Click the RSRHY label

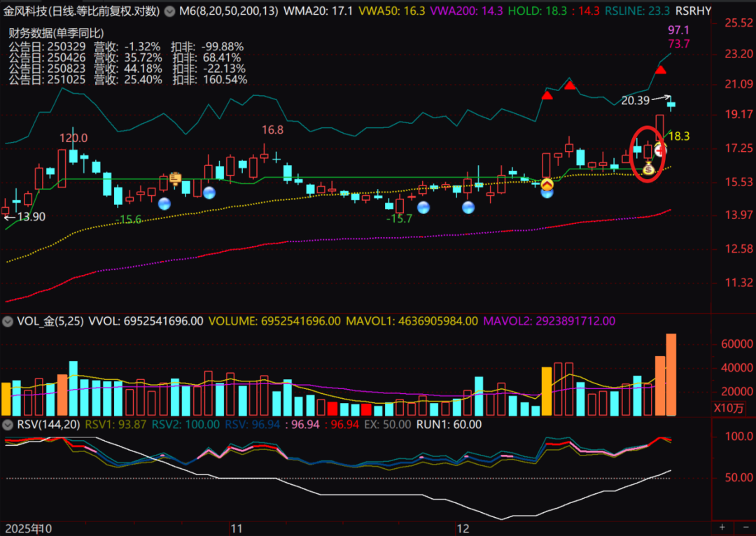point(693,11)
